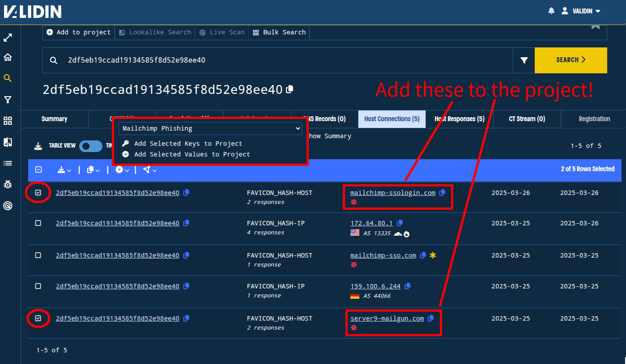Open the mailchimp-sso.com link
Viewport: 626px width, 364px height.
point(383,255)
